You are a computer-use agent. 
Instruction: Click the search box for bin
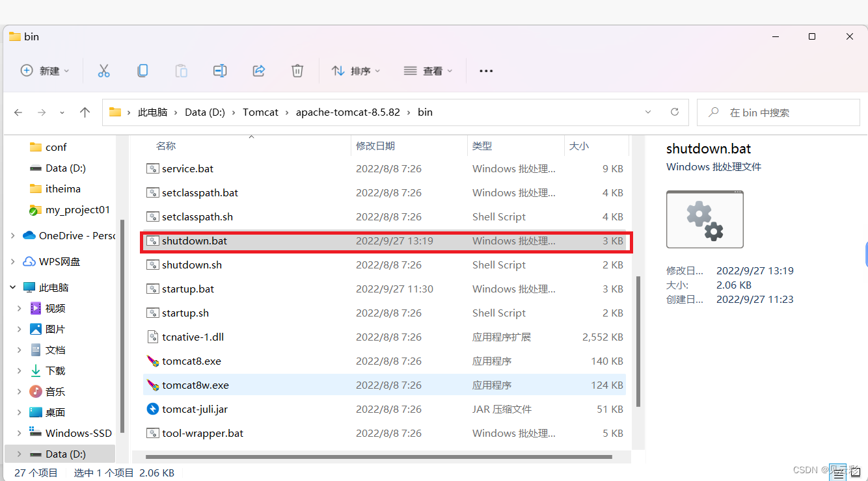(778, 112)
